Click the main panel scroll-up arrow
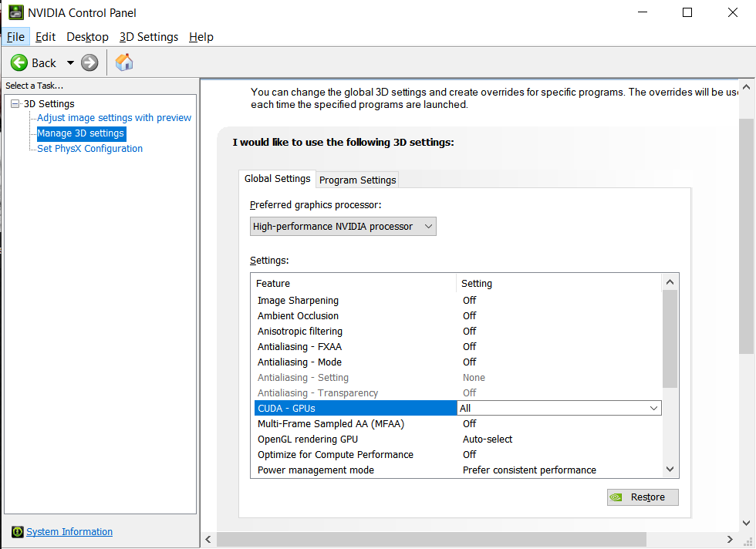756x549 pixels. [747, 87]
